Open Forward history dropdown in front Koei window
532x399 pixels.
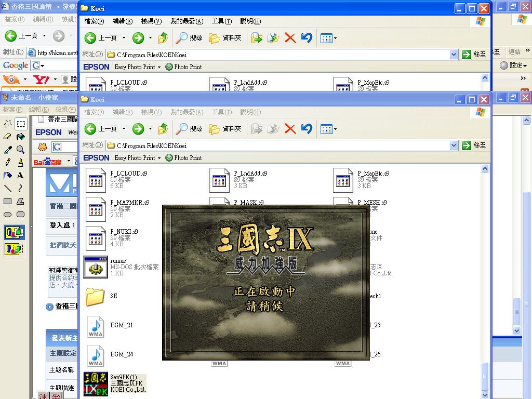(x=150, y=129)
